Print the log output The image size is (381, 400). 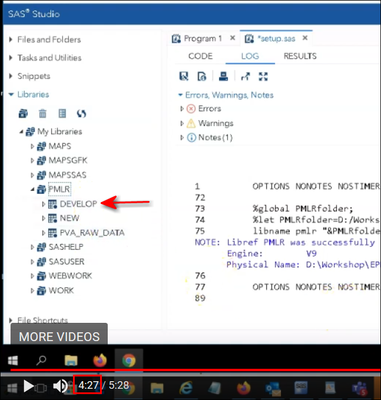point(223,76)
